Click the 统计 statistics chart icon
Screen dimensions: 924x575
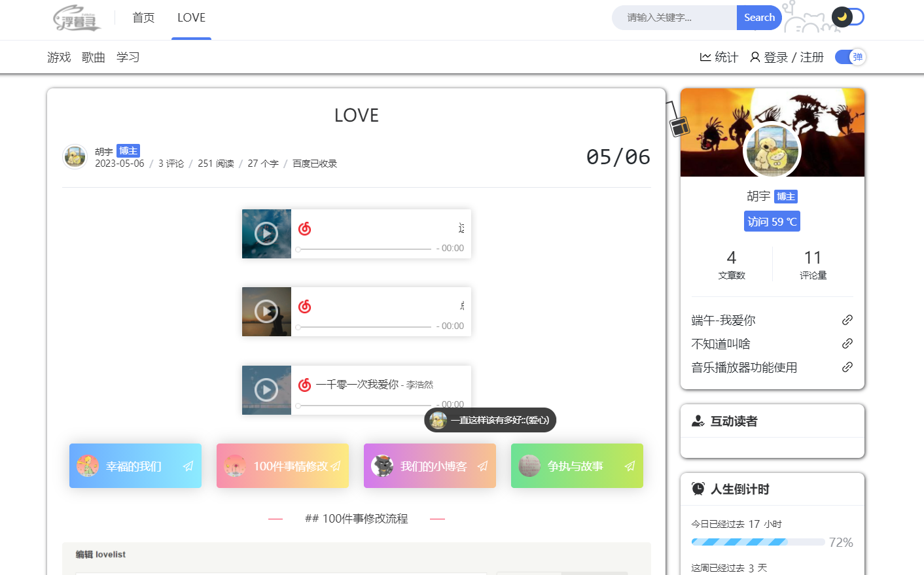705,57
